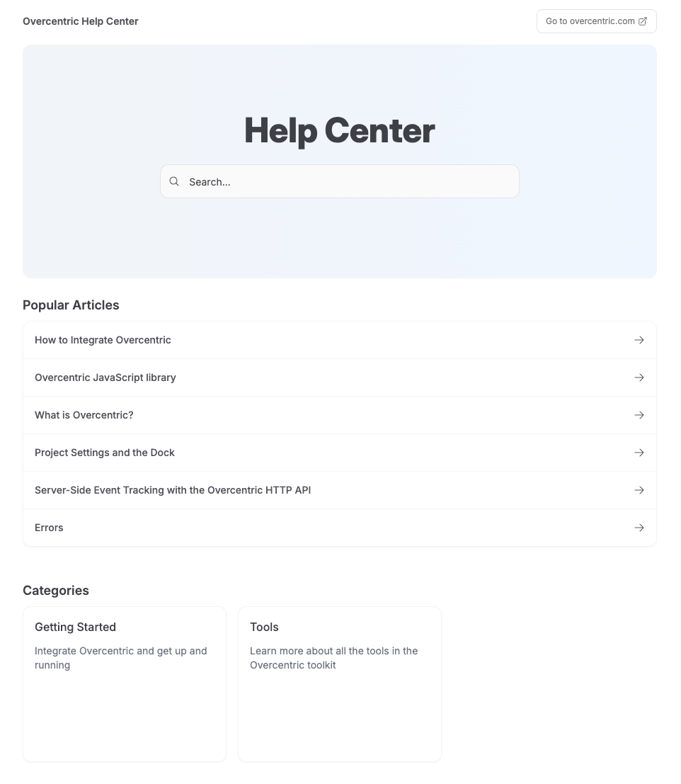The width and height of the screenshot is (681, 784).
Task: Click external link icon beside overcentric.com
Action: click(x=643, y=21)
